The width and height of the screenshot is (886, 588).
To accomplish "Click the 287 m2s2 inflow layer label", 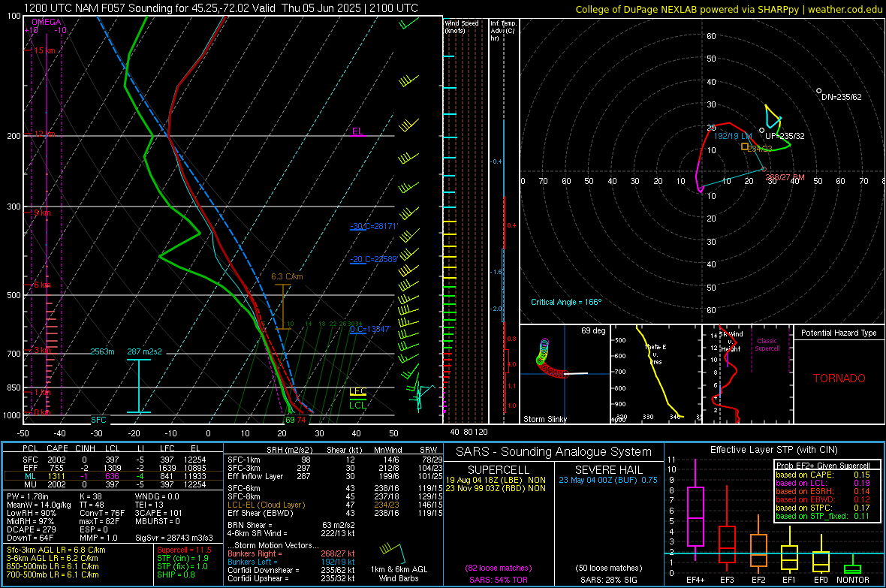I will 144,351.
